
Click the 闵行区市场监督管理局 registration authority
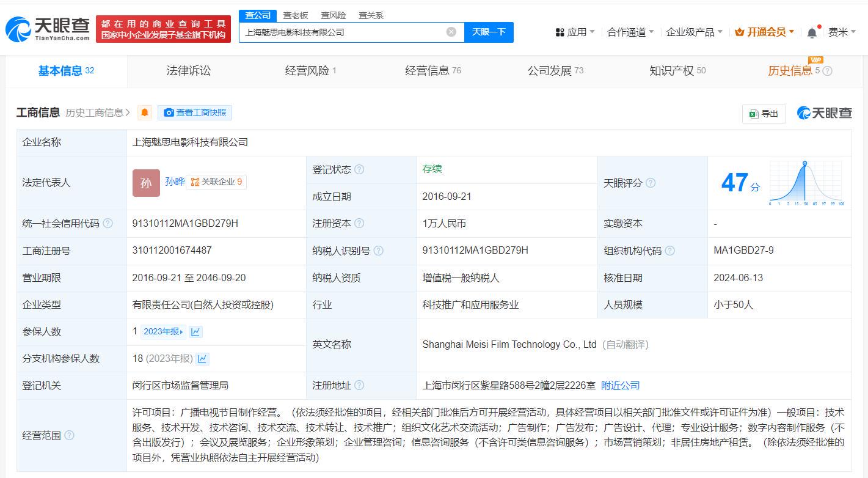click(x=180, y=385)
